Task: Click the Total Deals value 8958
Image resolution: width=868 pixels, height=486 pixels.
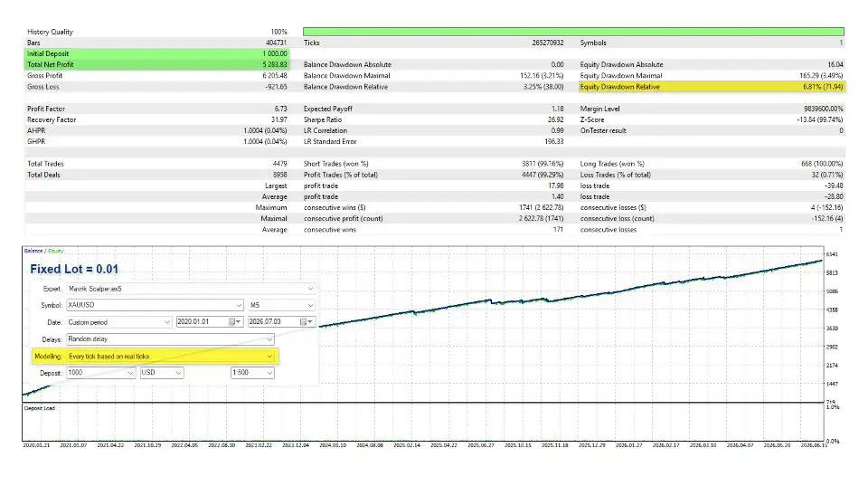Action: tap(280, 175)
